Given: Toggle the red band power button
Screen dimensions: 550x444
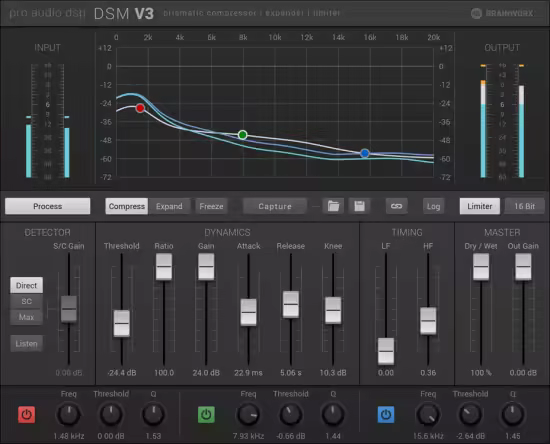Looking at the screenshot, I should pyautogui.click(x=26, y=415).
